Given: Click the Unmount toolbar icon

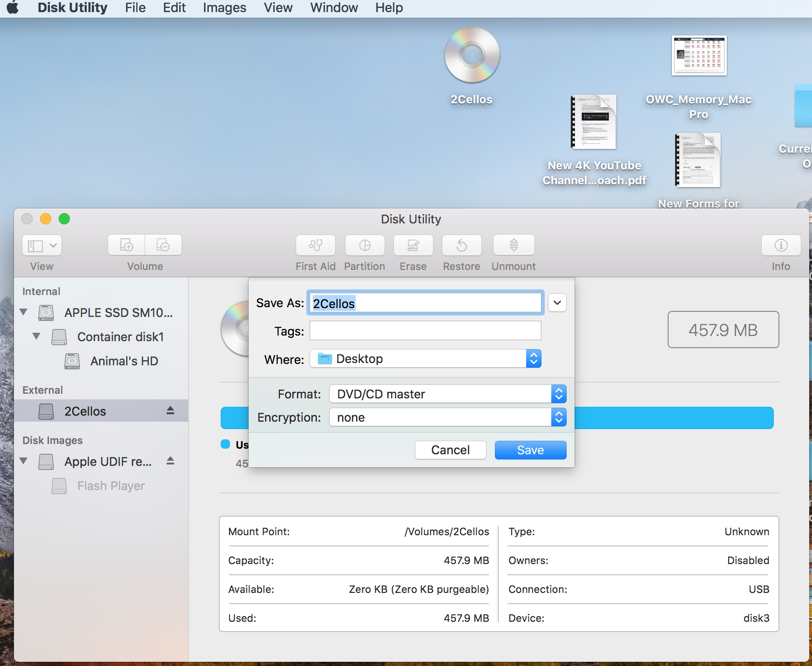Looking at the screenshot, I should [x=514, y=245].
